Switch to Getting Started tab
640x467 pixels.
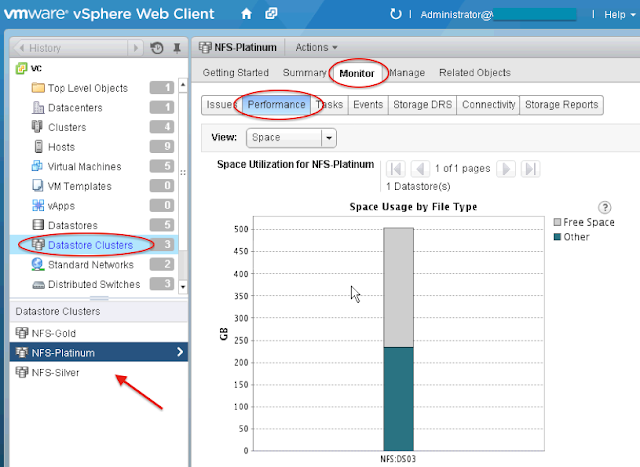point(236,73)
